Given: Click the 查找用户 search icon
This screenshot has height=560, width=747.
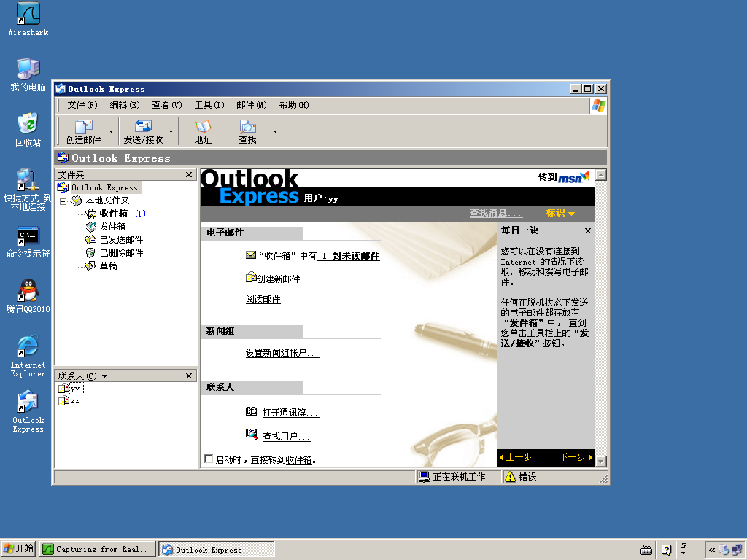Looking at the screenshot, I should [251, 434].
